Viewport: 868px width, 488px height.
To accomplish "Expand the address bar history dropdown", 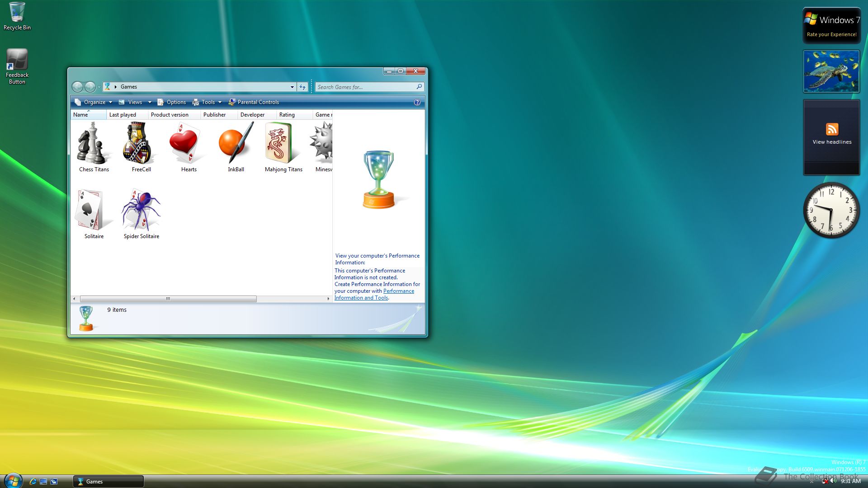I will click(292, 87).
